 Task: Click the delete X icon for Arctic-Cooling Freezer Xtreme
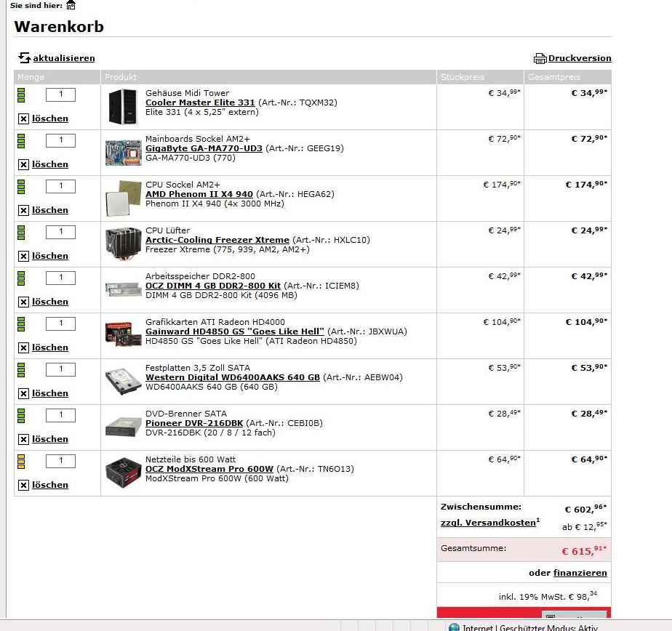23,256
